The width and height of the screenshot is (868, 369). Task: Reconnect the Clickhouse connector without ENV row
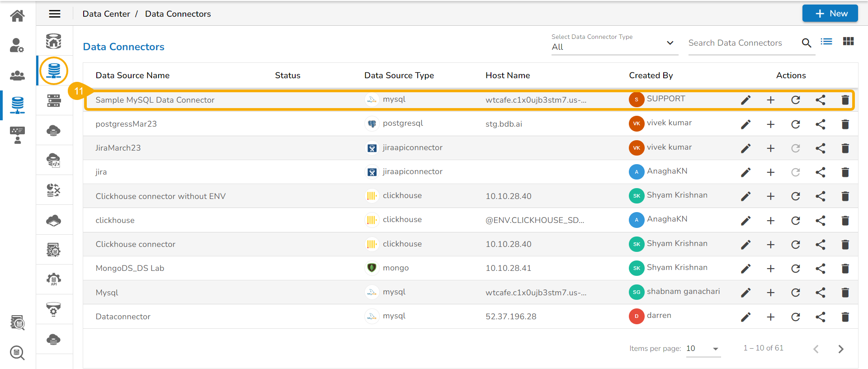coord(796,196)
